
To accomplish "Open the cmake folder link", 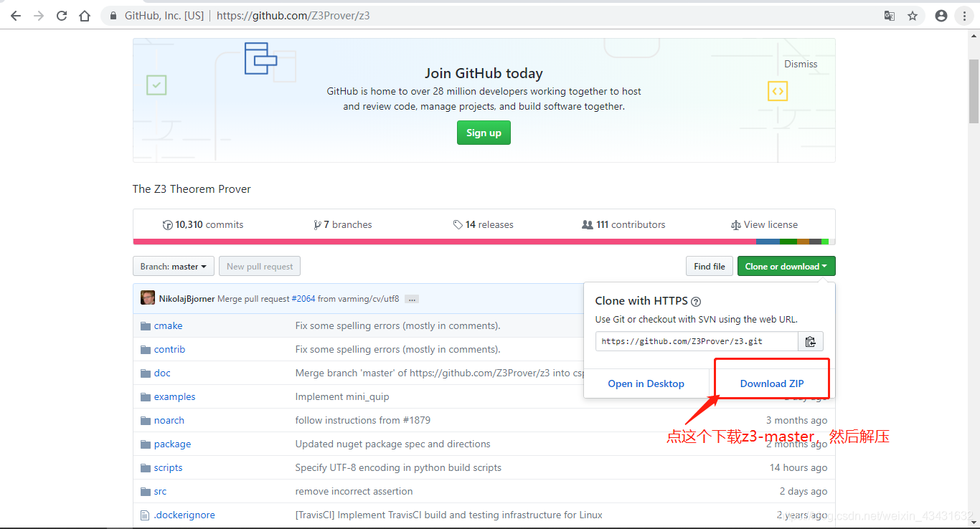I will point(168,325).
